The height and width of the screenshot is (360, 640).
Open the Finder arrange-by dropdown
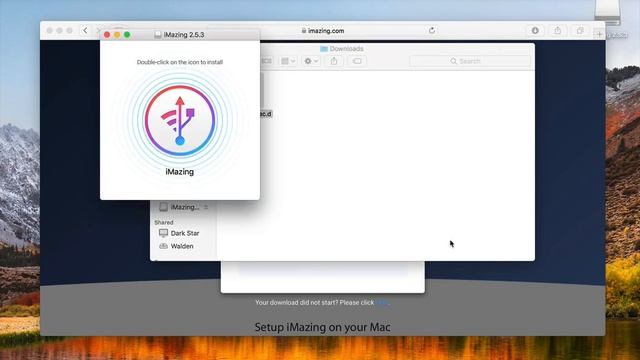click(x=288, y=61)
